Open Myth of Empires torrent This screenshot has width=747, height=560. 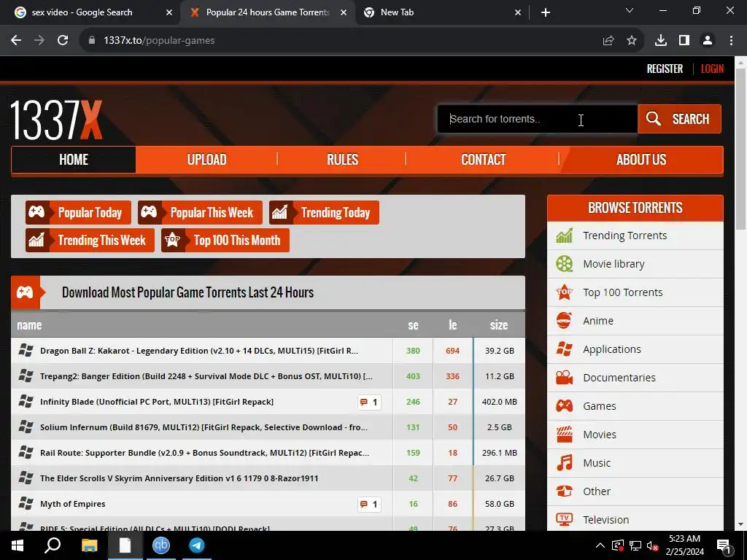point(72,504)
